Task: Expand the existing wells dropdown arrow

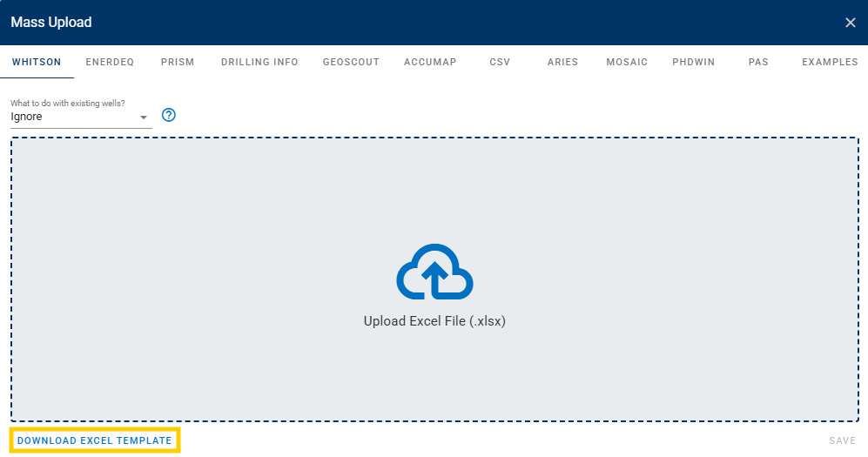Action: point(144,118)
